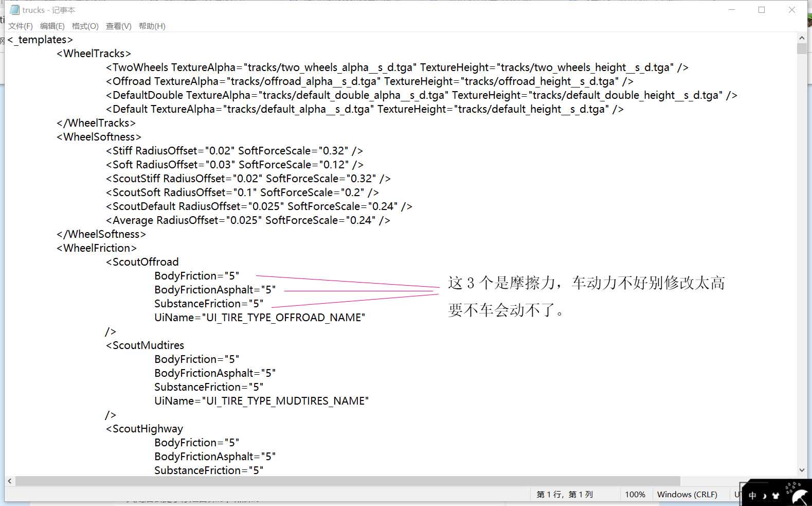Click BodyFrictionAsphalt="5" under ScoutOffroad
Screen dimensions: 812x506
215,290
